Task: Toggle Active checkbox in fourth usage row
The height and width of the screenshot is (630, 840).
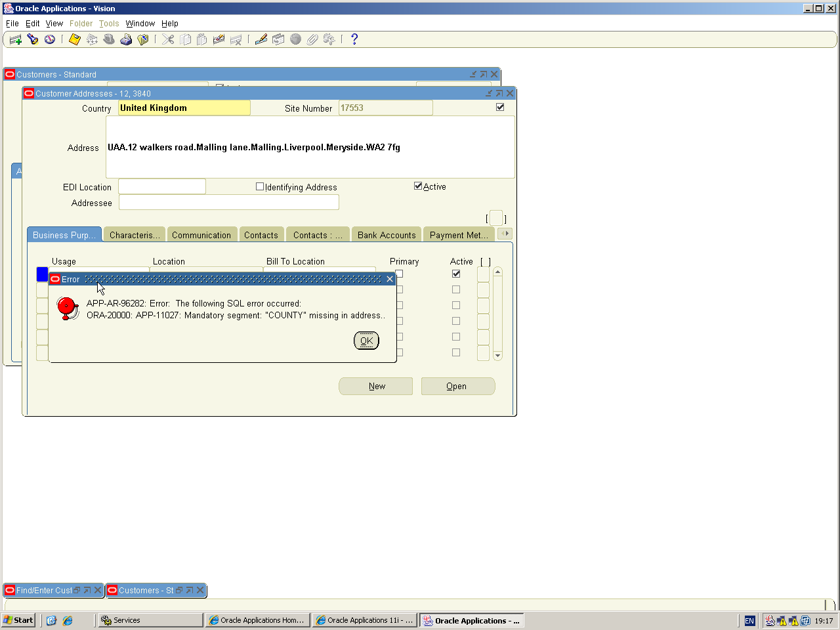Action: click(456, 321)
